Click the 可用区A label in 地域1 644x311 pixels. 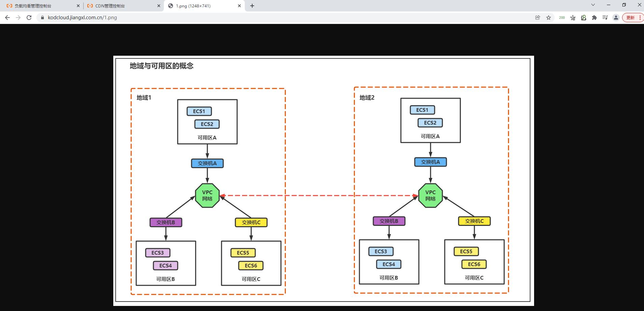[207, 137]
